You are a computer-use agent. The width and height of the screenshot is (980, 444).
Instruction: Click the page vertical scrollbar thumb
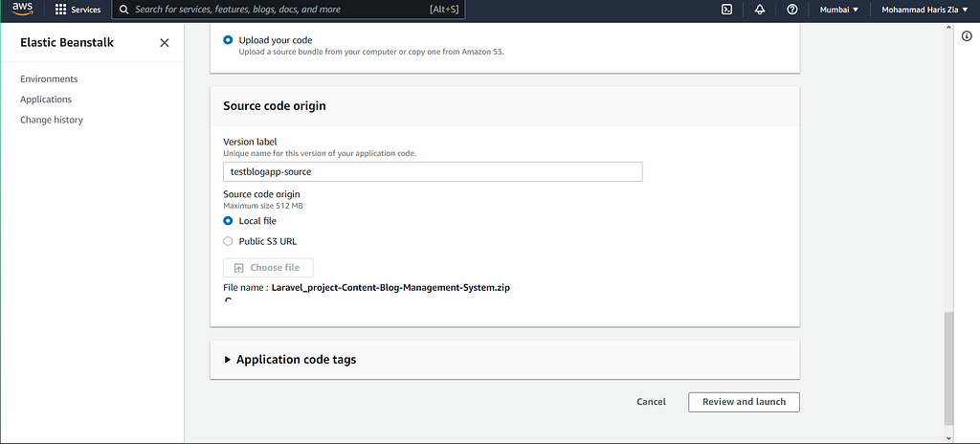[948, 367]
